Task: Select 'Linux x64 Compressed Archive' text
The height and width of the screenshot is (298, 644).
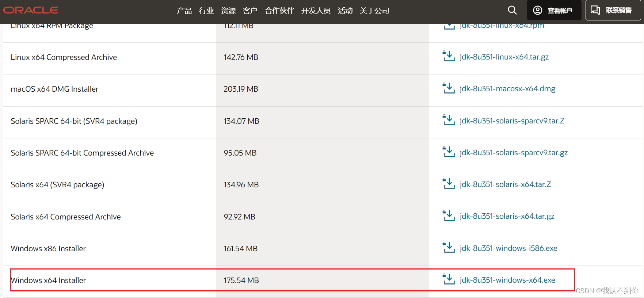Action: point(64,57)
